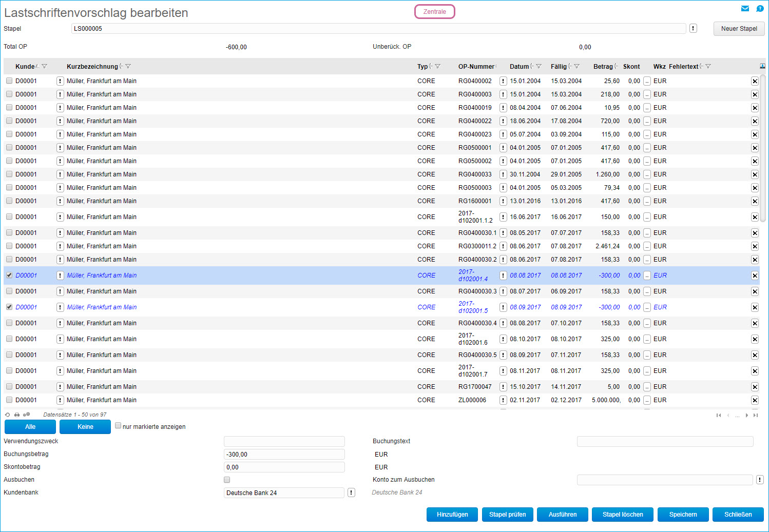Enable 'nur markierte anzeigen' checkbox
The width and height of the screenshot is (769, 532).
(x=118, y=426)
